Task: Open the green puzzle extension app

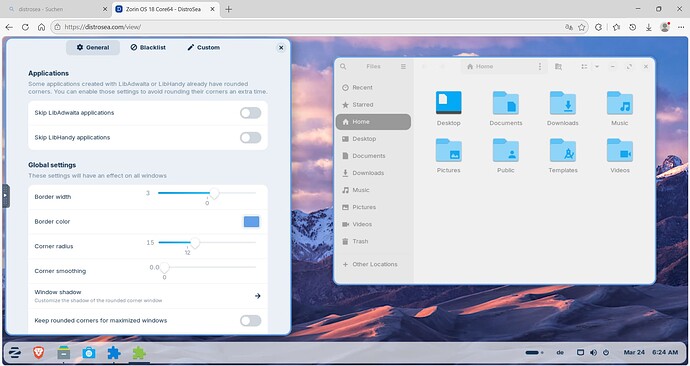Action: pos(139,352)
